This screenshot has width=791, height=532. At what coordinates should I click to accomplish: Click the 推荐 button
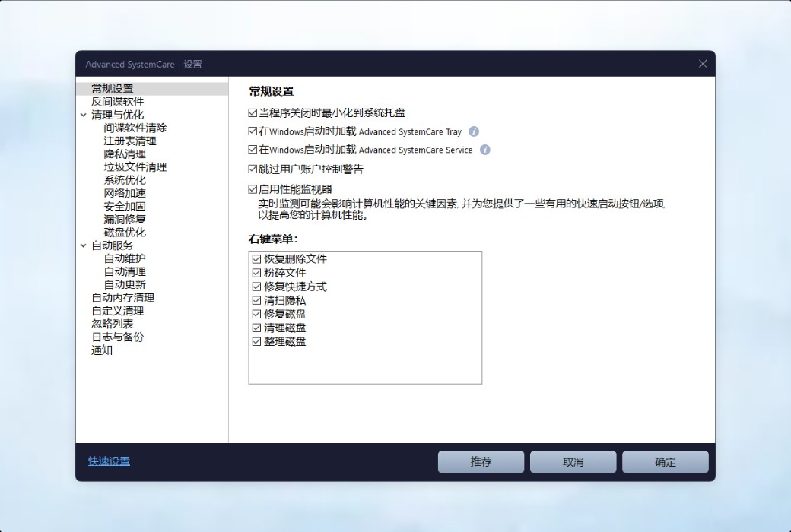click(481, 462)
